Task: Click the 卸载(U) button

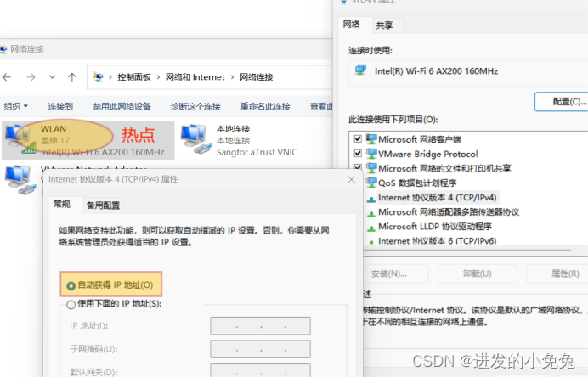Action: click(x=477, y=273)
